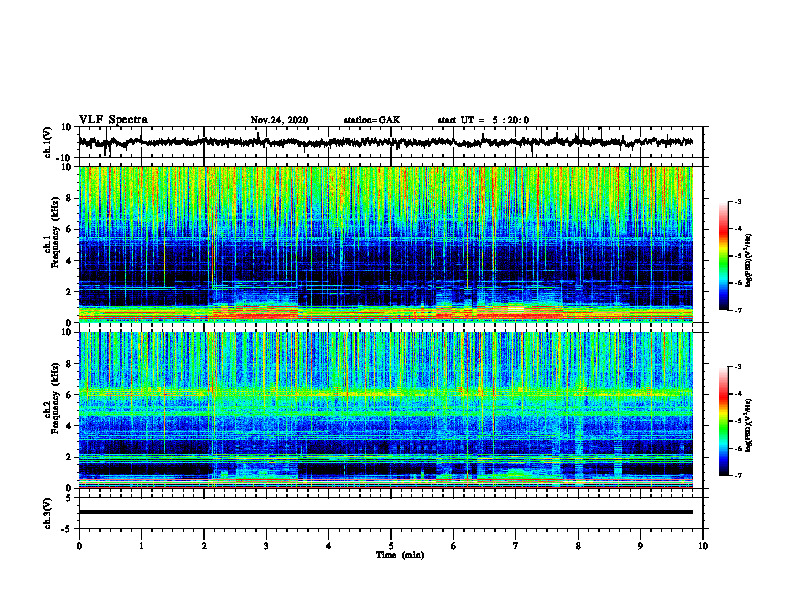Viewport: 792px width, 612px height.
Task: Click the "ch.3(V)" axis label
Action: [48, 513]
